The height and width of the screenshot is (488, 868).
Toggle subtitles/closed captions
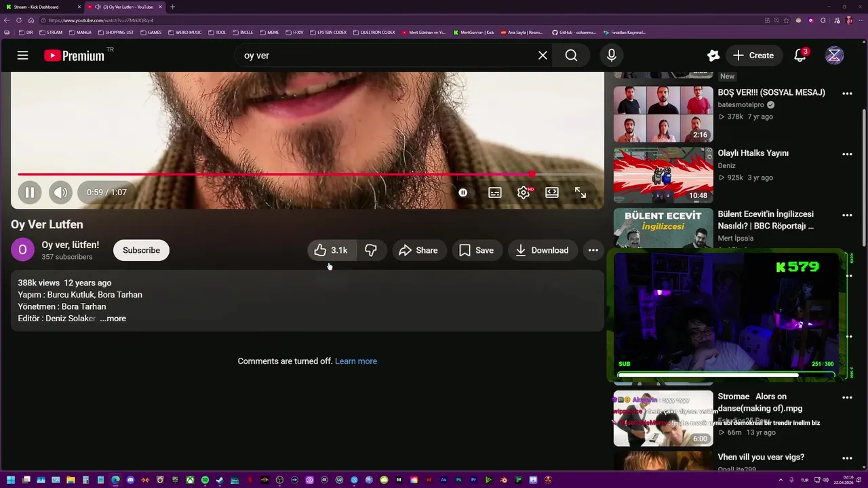[x=495, y=192]
